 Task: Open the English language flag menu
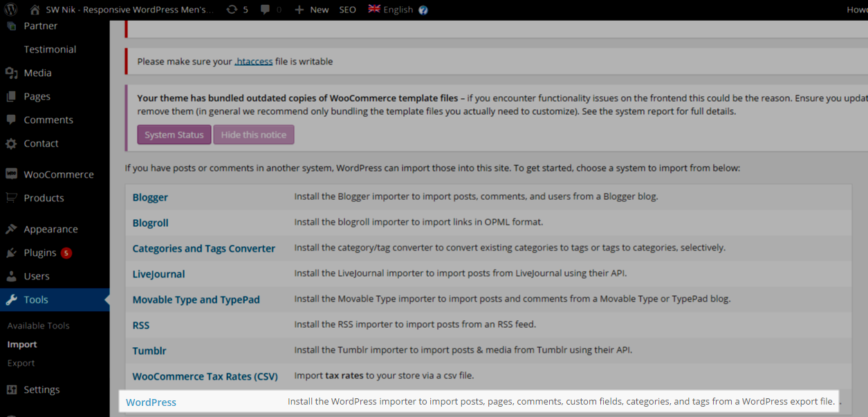[x=390, y=10]
